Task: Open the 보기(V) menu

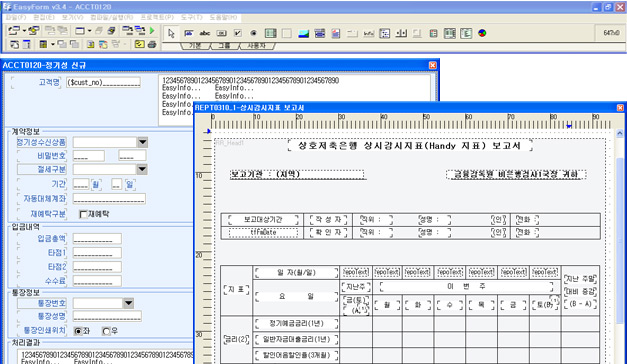Action: click(72, 18)
